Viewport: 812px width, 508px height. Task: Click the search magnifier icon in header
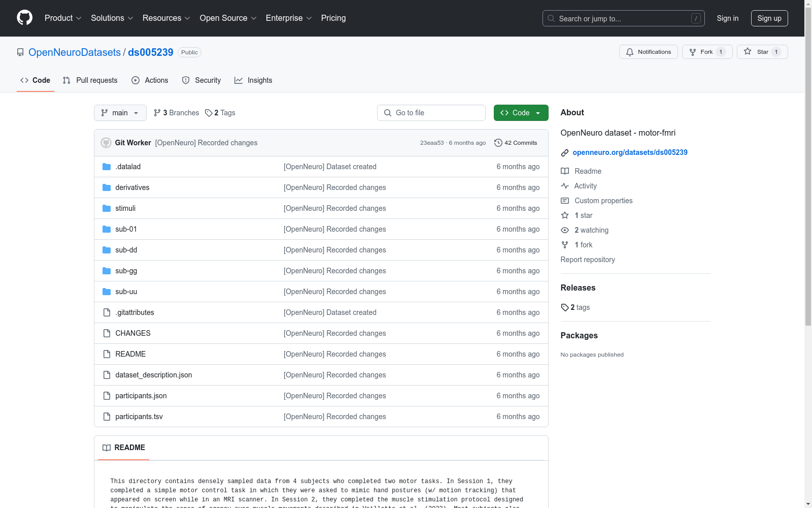(551, 18)
